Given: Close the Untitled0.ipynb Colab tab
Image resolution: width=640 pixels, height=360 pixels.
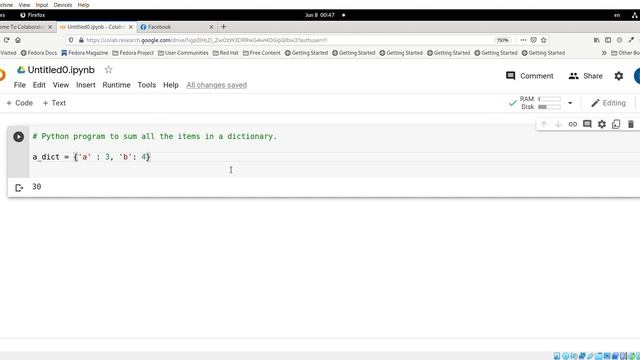Looking at the screenshot, I should click(131, 27).
